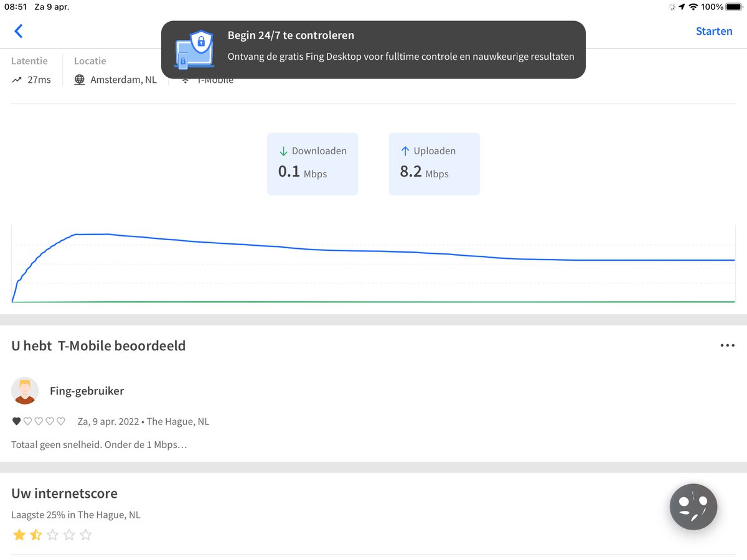Viewport: 747px width, 560px height.
Task: Select 'Laagste 25% in The Hague, NL' text
Action: 76,515
